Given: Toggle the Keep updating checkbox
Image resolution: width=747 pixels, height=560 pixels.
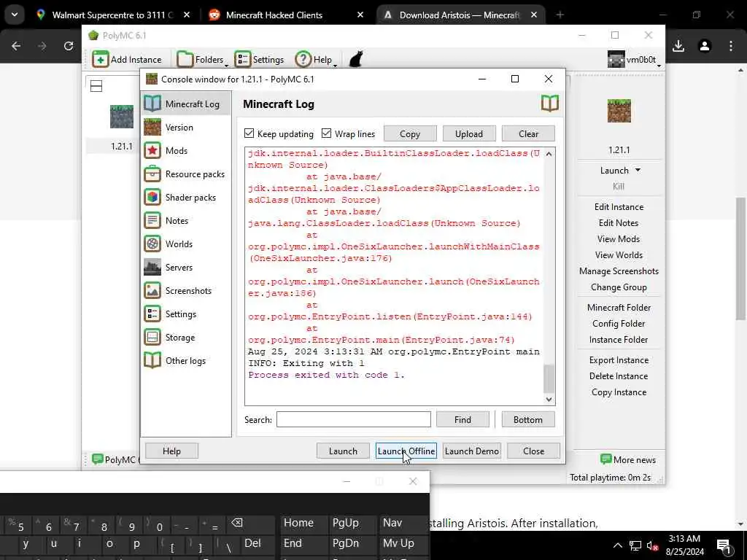Looking at the screenshot, I should (249, 133).
